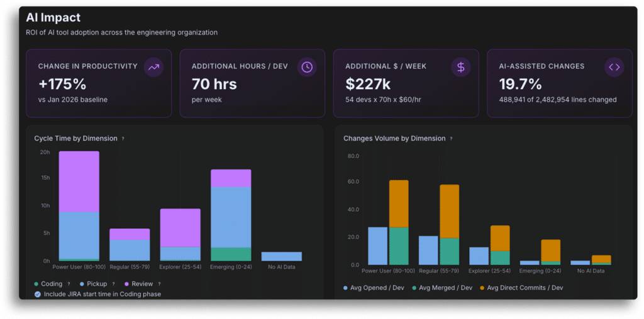Screen dimensions: 644x319
Task: Click the code brackets icon on AI-Assisted Changes
Action: [x=614, y=67]
